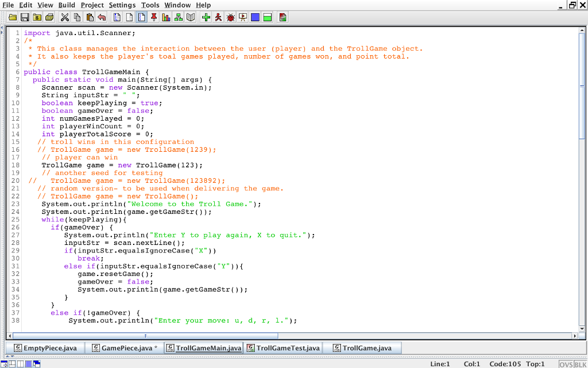Image resolution: width=588 pixels, height=368 pixels.
Task: Click in "TrollGame game = new TrollGame(123);"
Action: coord(122,165)
